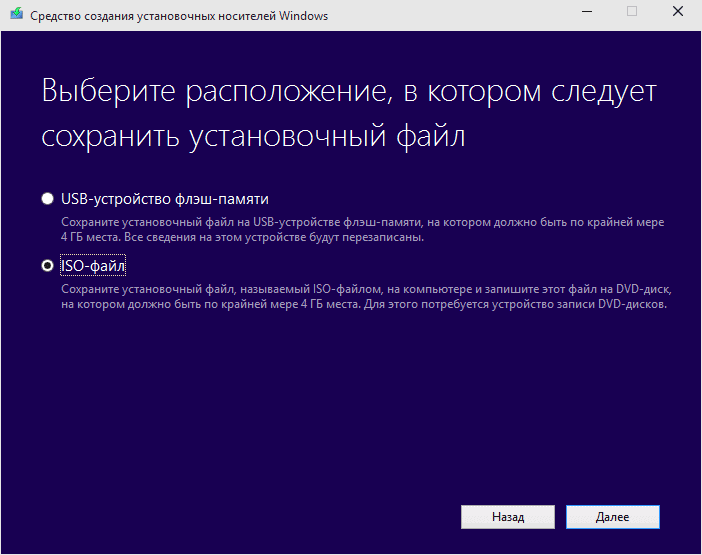
Task: Select the USB-устройство флэш-памяти radio button
Action: (x=47, y=198)
